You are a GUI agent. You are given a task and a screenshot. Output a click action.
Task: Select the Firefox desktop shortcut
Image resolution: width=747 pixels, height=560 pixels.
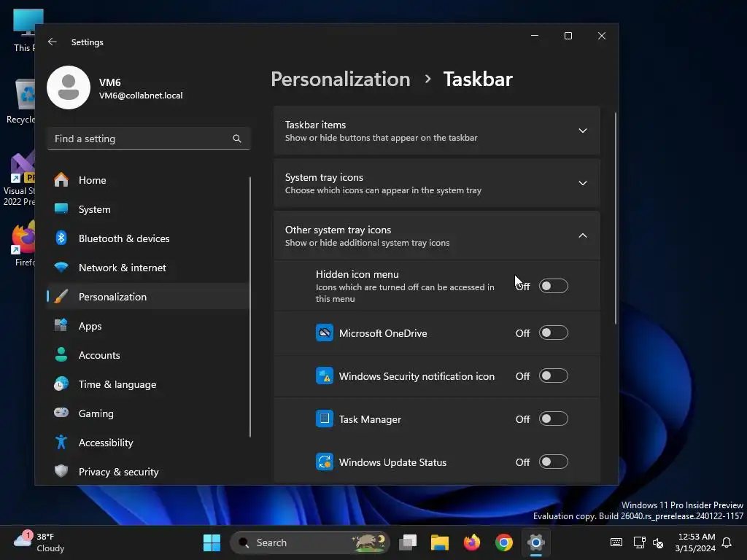click(x=24, y=244)
